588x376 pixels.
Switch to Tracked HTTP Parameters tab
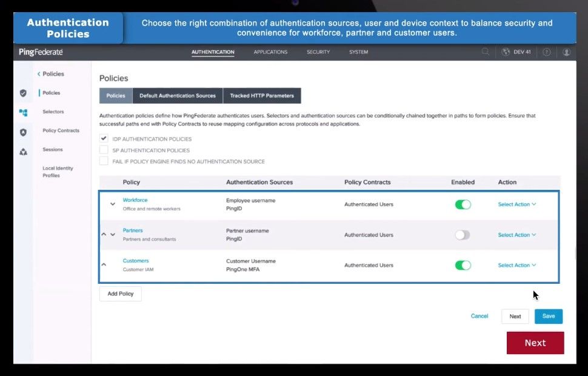point(262,96)
